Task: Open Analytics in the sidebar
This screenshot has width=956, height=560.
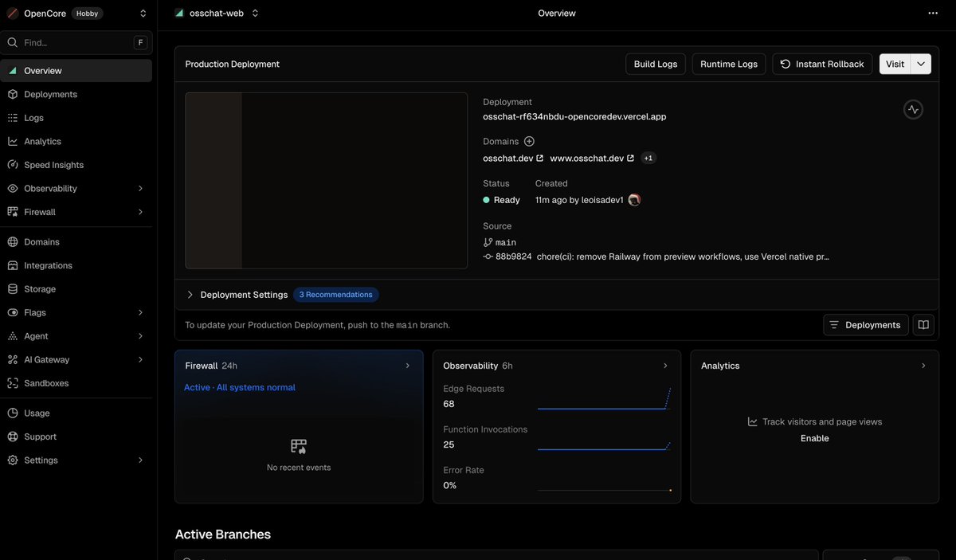Action: coord(76,141)
